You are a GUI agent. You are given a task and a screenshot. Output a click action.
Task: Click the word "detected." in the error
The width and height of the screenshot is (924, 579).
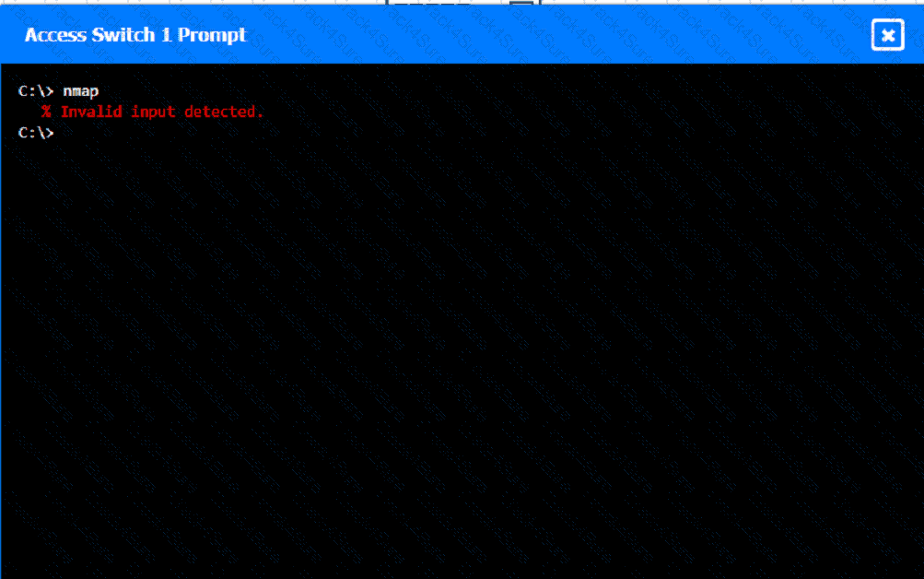pyautogui.click(x=224, y=112)
